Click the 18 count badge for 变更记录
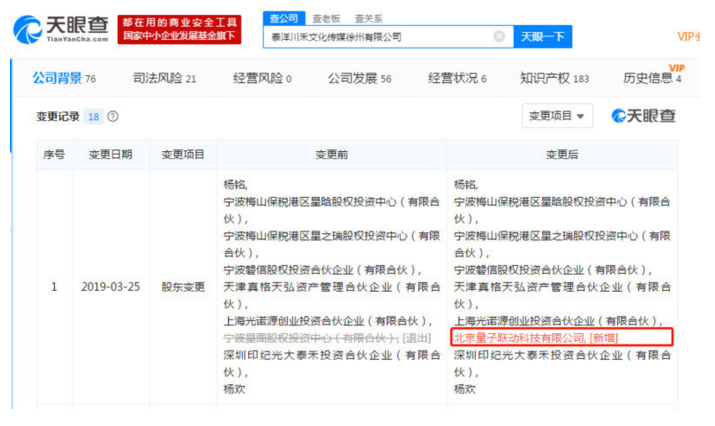715x426 pixels. coord(93,117)
